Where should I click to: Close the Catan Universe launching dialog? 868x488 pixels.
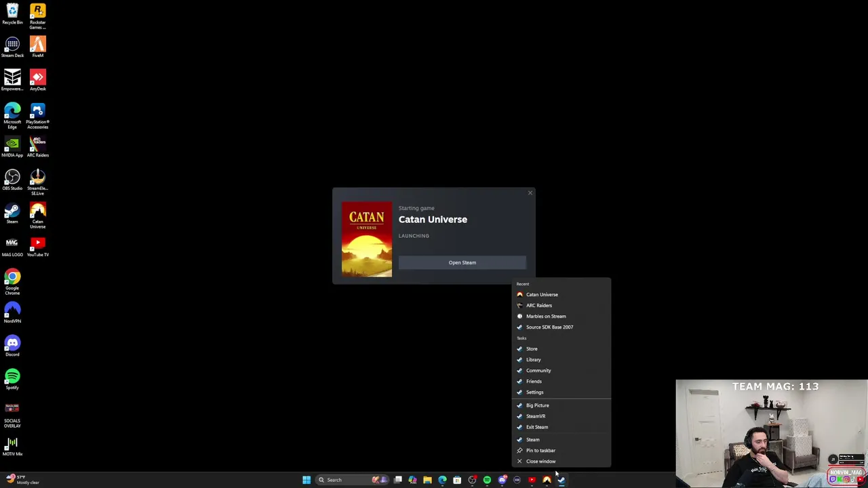click(530, 193)
